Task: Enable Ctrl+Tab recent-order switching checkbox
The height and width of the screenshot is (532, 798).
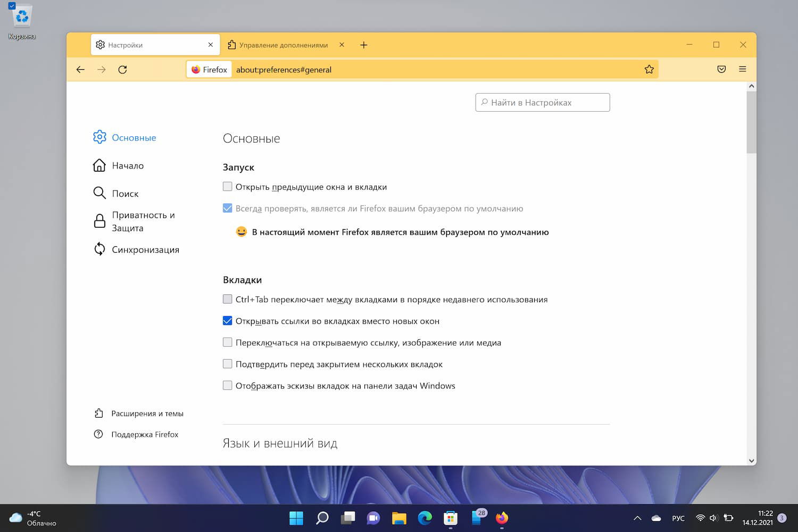Action: tap(227, 299)
